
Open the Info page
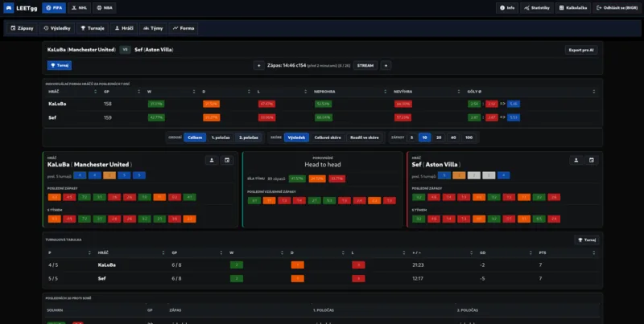[x=507, y=8]
